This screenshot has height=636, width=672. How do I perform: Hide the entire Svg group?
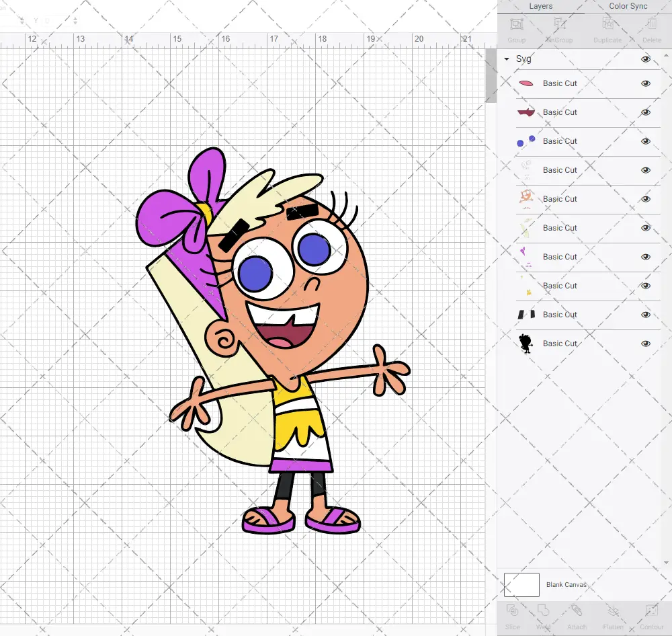(645, 58)
